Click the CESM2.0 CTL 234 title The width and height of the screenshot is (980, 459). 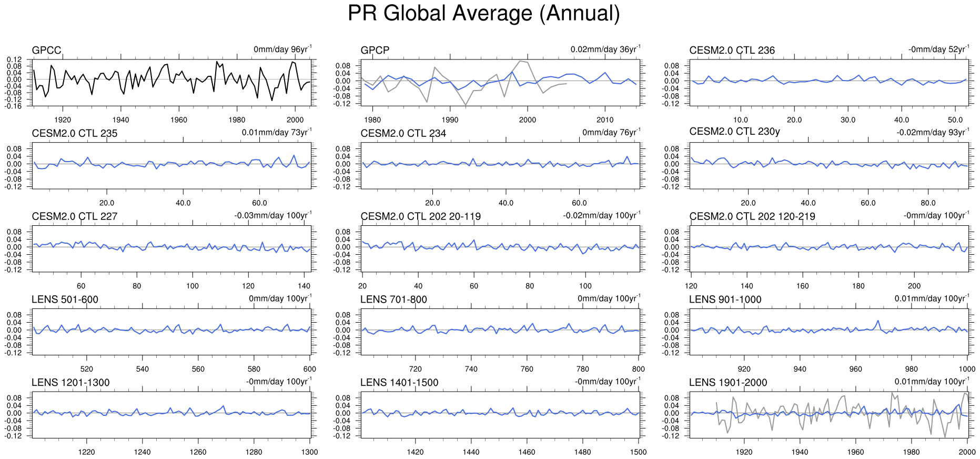click(x=403, y=134)
